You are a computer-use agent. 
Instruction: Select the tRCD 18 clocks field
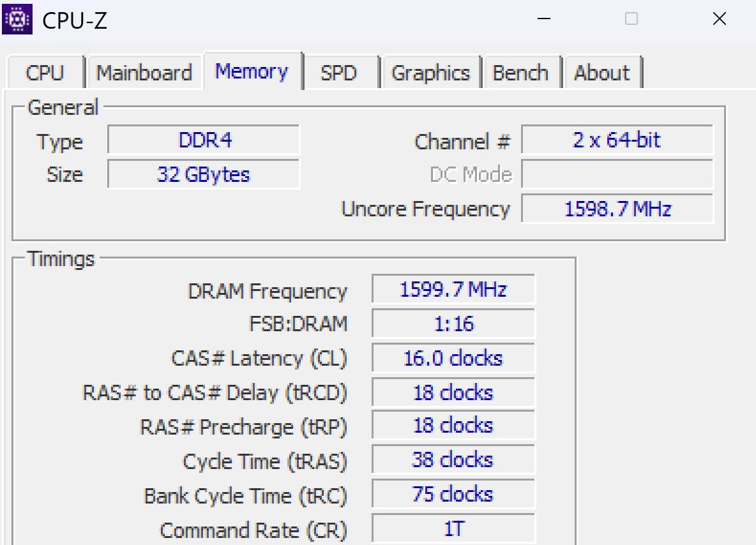pyautogui.click(x=452, y=392)
